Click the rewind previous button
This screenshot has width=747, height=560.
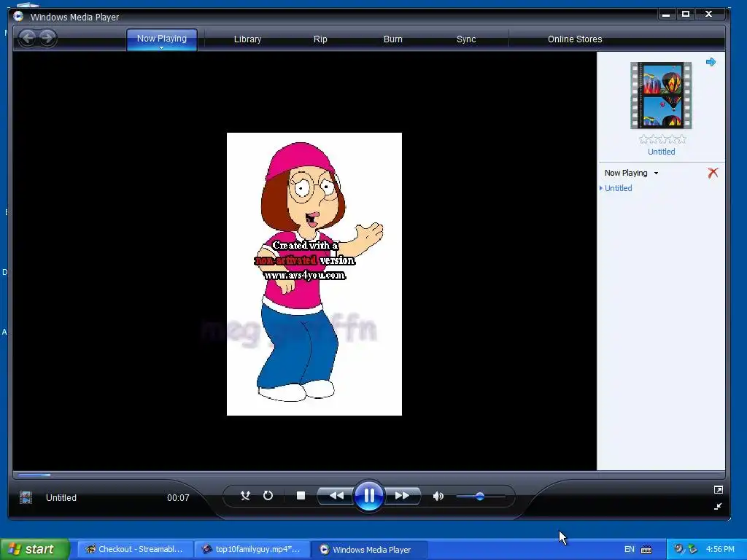coord(336,496)
